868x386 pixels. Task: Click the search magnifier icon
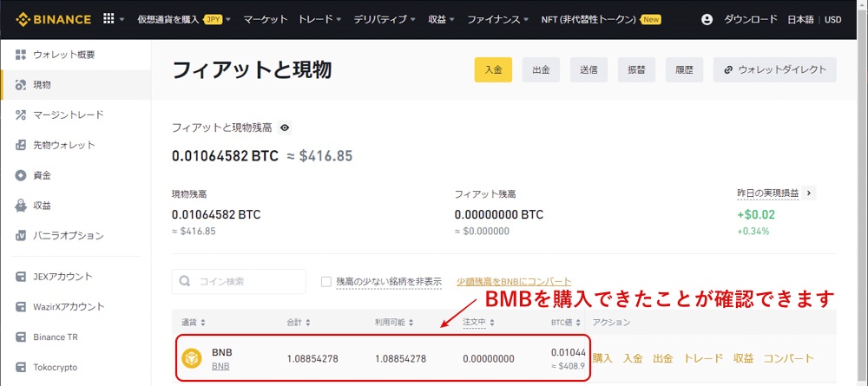coord(185,282)
